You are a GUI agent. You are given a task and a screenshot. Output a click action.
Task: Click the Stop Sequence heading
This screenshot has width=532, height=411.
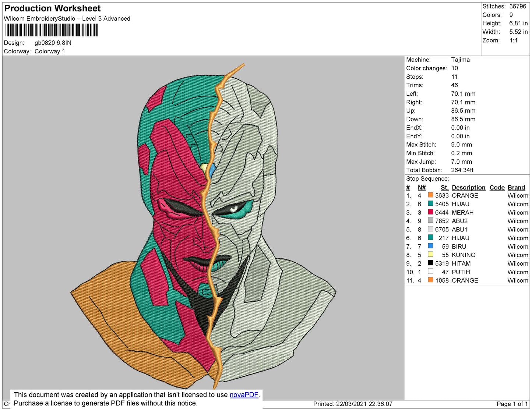(x=427, y=178)
